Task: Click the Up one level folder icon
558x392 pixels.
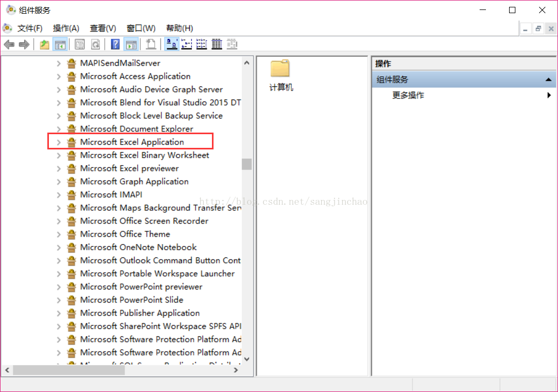Action: click(x=45, y=44)
